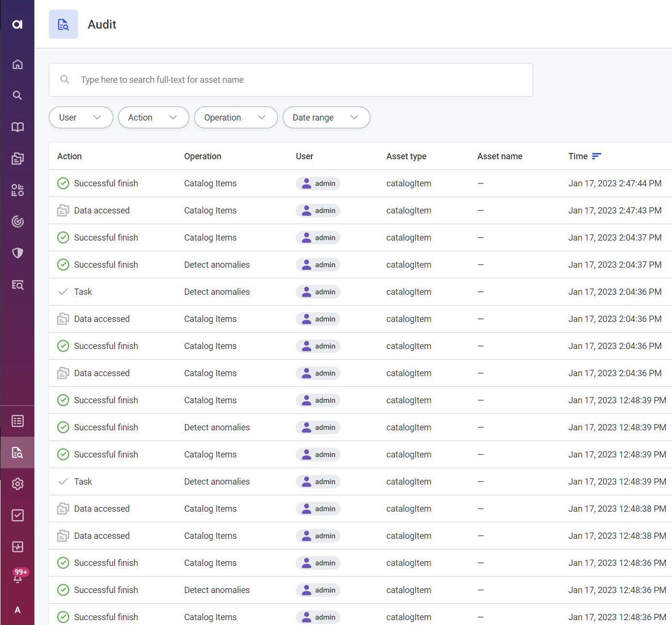Toggle sort order on Time column

pyautogui.click(x=596, y=156)
